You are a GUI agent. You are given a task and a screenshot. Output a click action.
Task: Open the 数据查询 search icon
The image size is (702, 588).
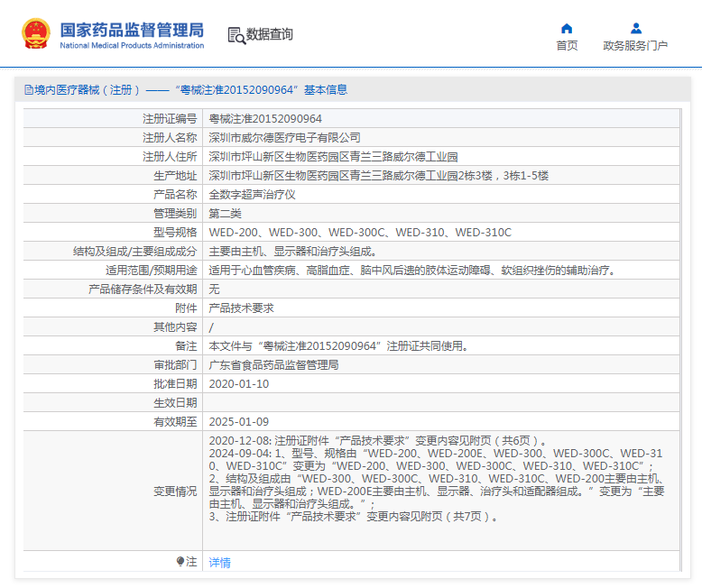click(236, 35)
